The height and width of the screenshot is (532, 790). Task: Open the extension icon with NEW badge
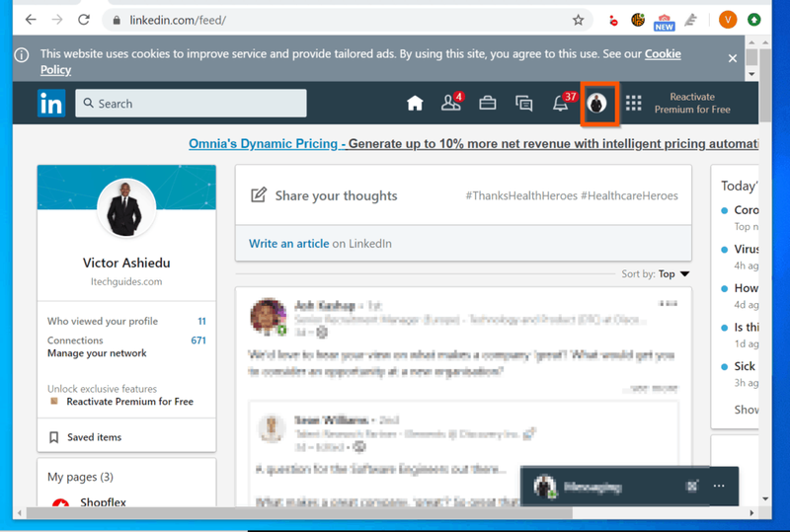click(x=664, y=22)
